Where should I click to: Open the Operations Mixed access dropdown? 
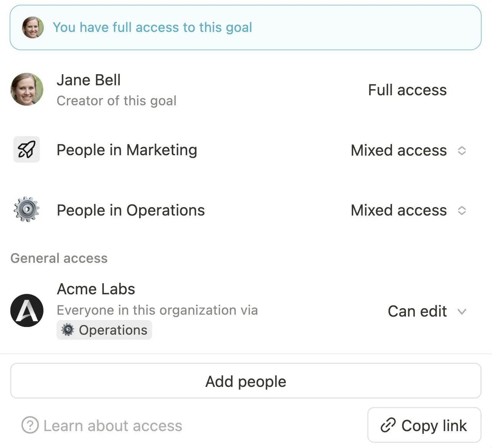409,210
